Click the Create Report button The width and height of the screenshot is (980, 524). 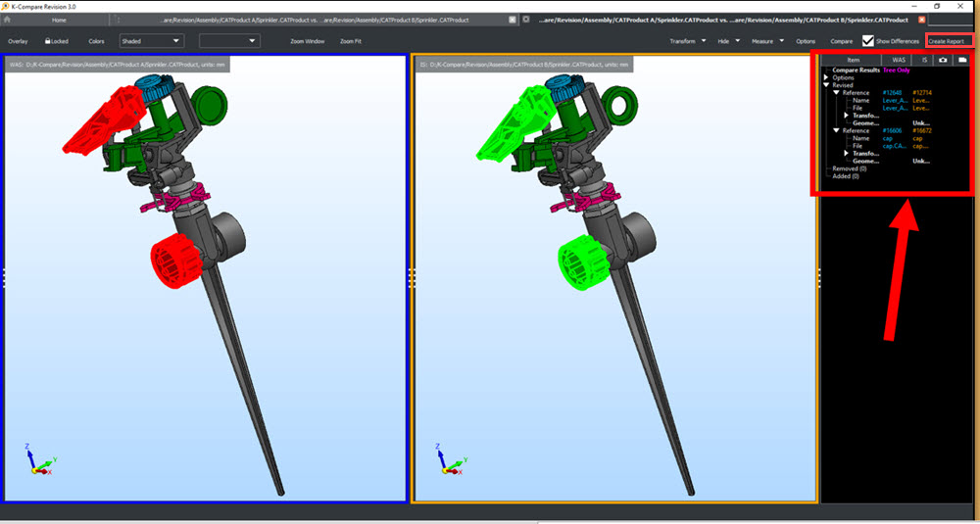tap(950, 41)
